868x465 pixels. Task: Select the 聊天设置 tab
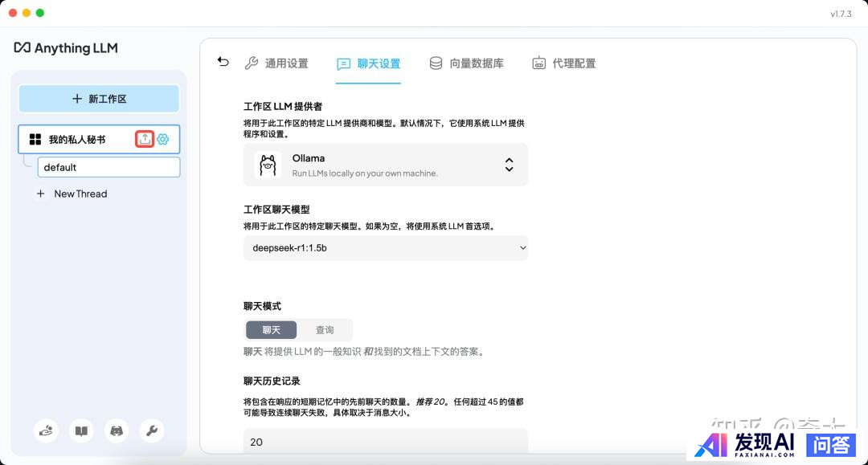click(369, 63)
